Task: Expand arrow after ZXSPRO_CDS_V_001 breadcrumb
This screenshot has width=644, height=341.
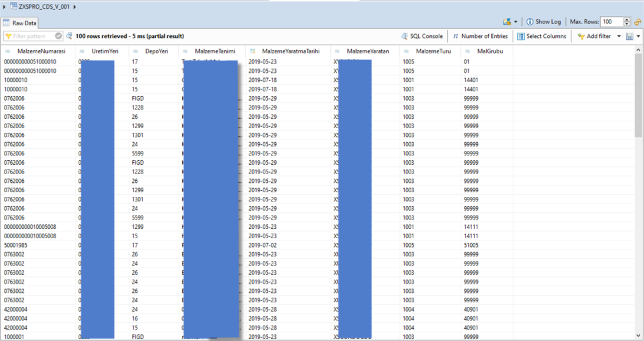Action: [x=75, y=7]
